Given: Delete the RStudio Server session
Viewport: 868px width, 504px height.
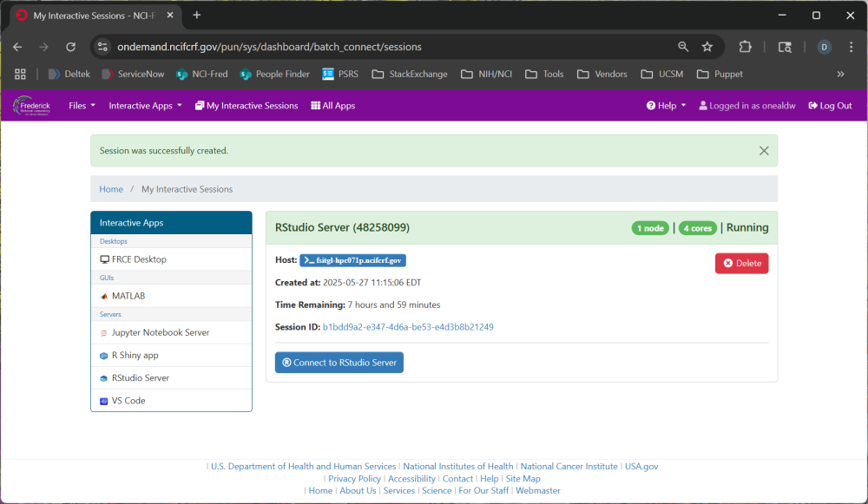Looking at the screenshot, I should (741, 263).
